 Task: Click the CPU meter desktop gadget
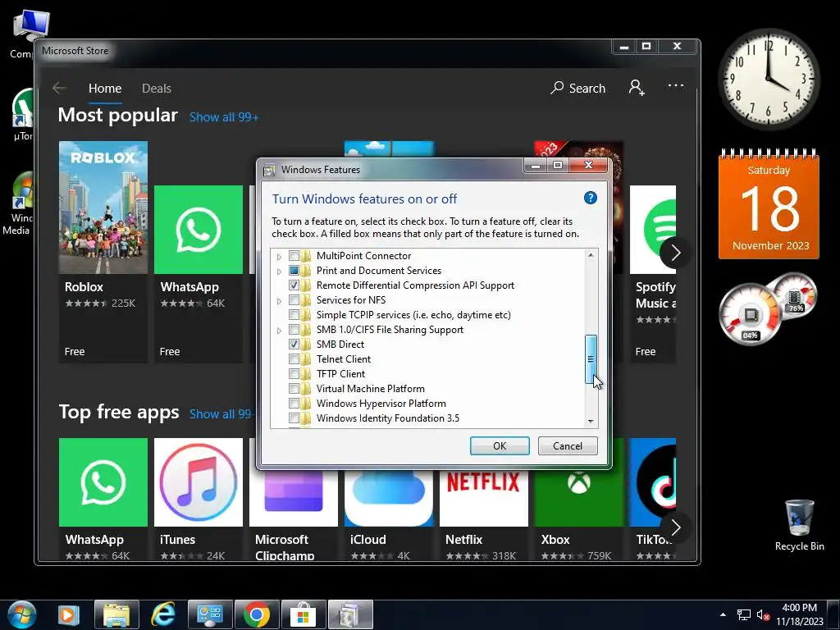tap(750, 314)
